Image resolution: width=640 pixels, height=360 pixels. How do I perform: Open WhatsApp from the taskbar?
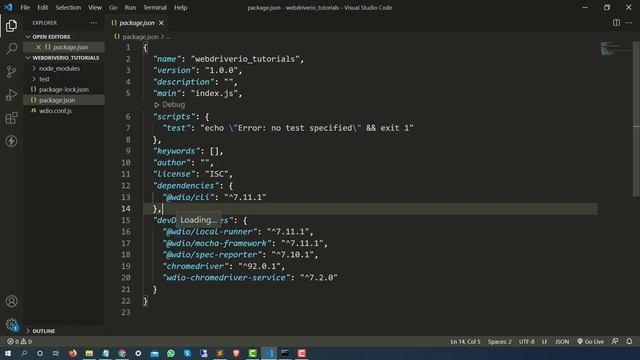[x=171, y=353]
